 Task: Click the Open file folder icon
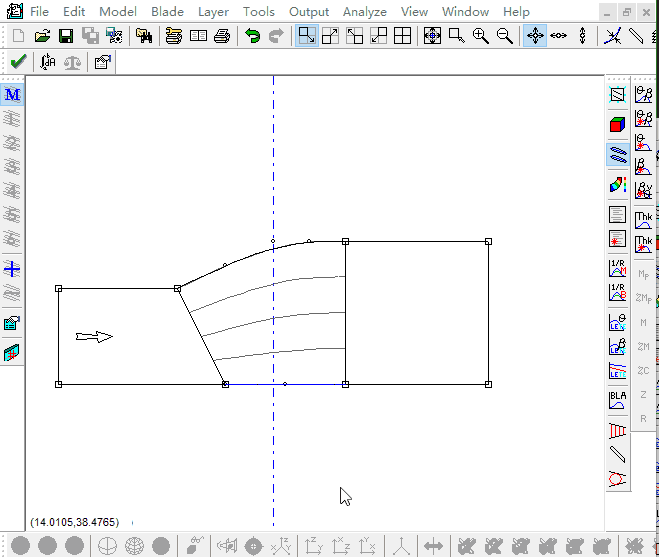(x=42, y=36)
